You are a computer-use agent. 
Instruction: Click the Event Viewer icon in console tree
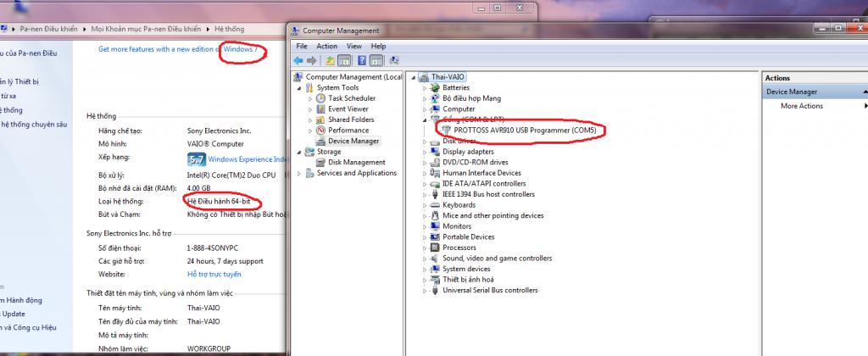(x=320, y=109)
